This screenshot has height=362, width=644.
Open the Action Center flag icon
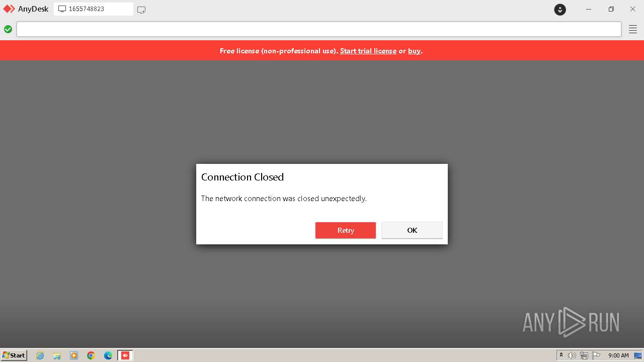[596, 355]
